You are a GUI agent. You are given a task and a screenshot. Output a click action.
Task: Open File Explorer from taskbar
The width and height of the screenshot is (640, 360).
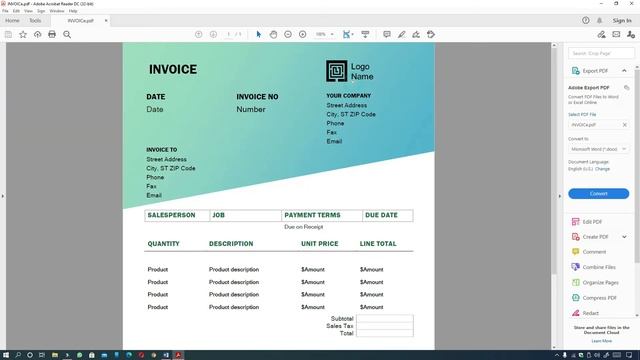[55, 355]
